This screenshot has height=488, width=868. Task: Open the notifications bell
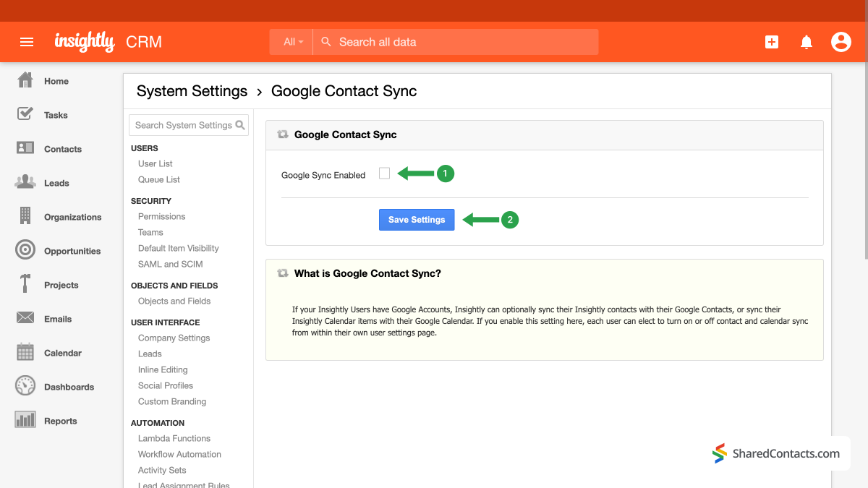click(807, 42)
